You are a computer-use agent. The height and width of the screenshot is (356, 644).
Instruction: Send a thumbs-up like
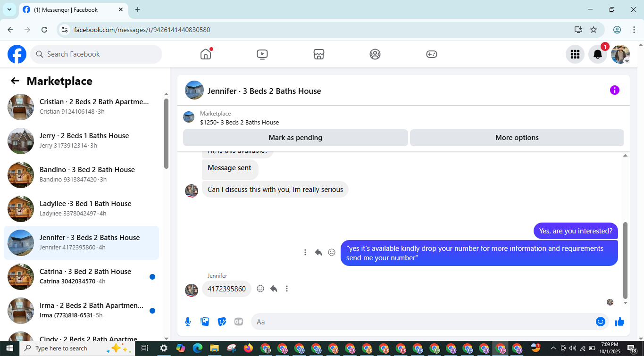(x=619, y=322)
